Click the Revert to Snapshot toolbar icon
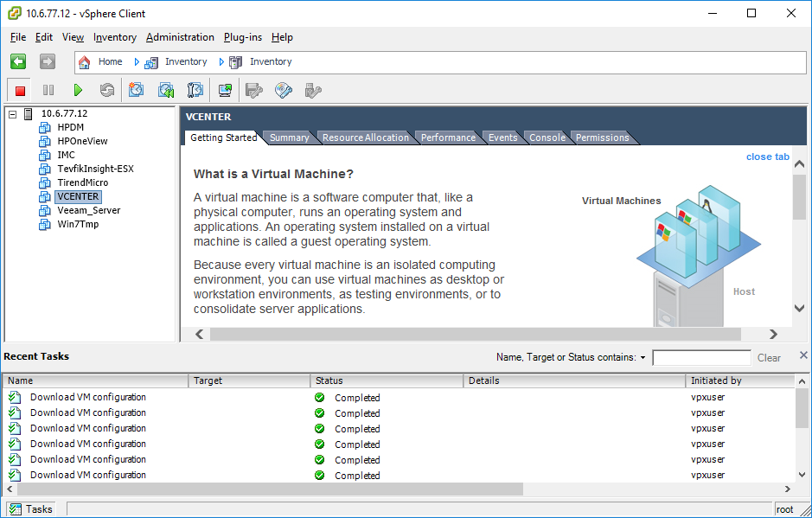This screenshot has width=812, height=518. coord(166,90)
